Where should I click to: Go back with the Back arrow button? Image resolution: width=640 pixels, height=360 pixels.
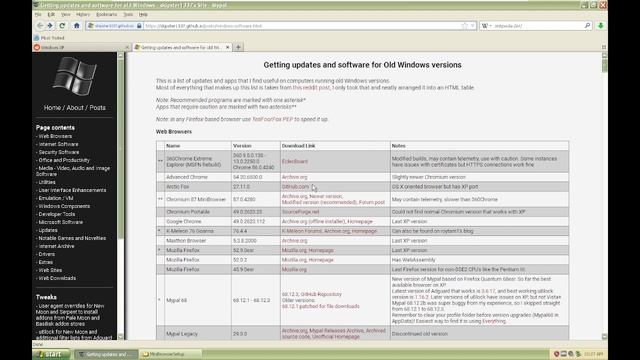click(x=40, y=26)
